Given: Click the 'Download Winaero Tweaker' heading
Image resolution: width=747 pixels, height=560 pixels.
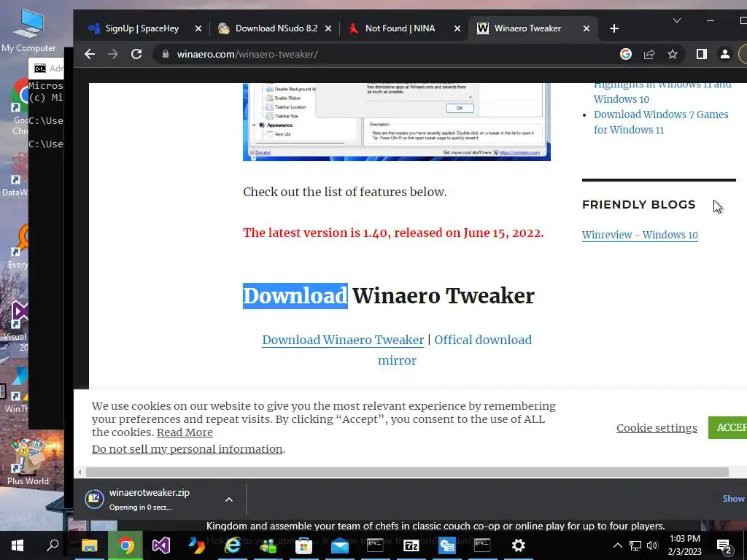Looking at the screenshot, I should pos(389,296).
